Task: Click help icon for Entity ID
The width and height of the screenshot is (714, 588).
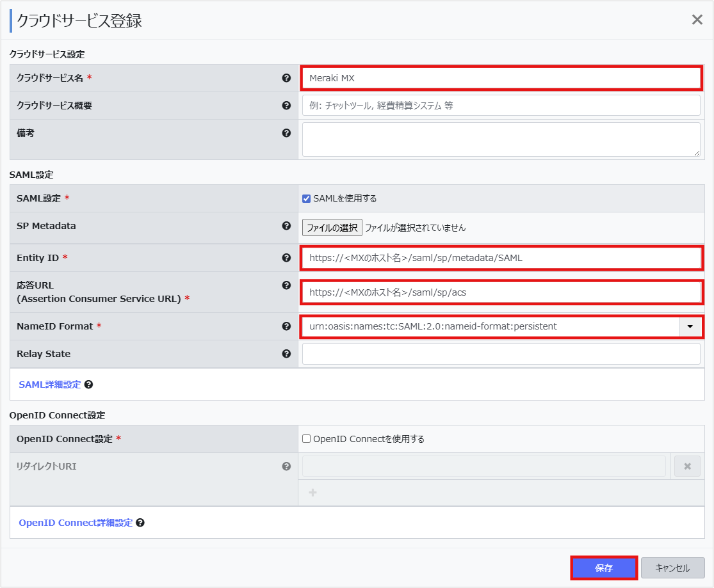Action: [286, 258]
